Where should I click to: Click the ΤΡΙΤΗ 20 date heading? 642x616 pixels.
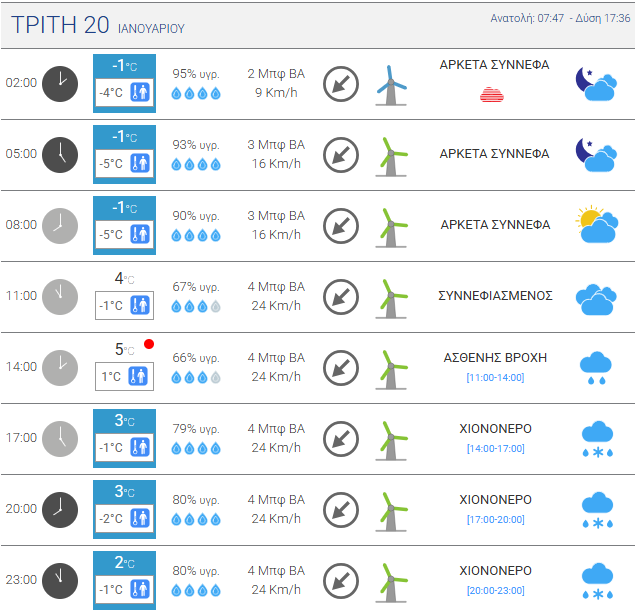point(60,25)
